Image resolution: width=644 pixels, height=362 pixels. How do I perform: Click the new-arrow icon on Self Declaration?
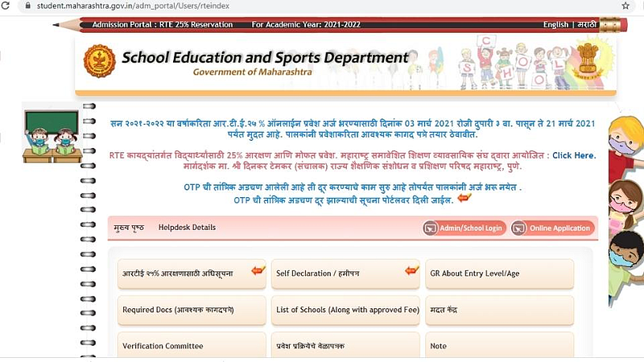point(412,270)
